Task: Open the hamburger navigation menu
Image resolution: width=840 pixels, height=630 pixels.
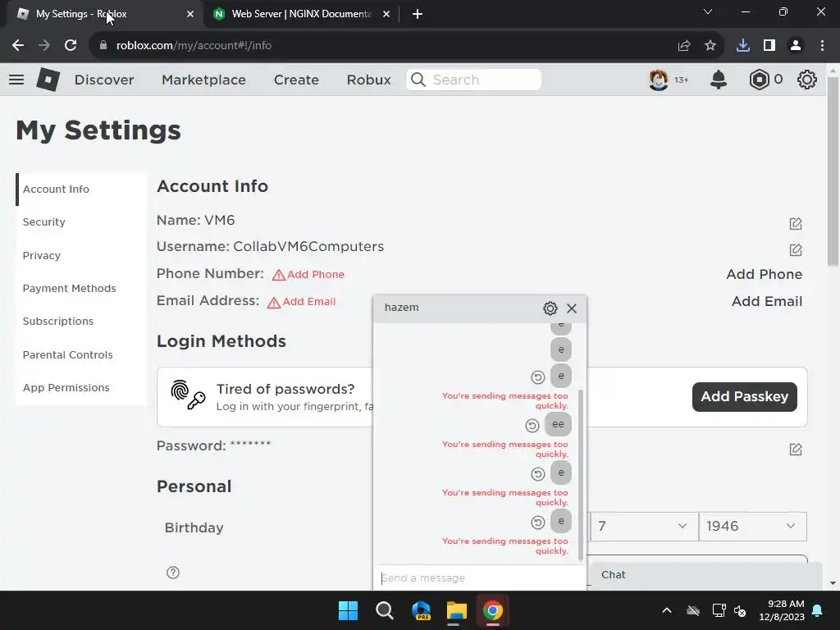Action: click(x=16, y=80)
